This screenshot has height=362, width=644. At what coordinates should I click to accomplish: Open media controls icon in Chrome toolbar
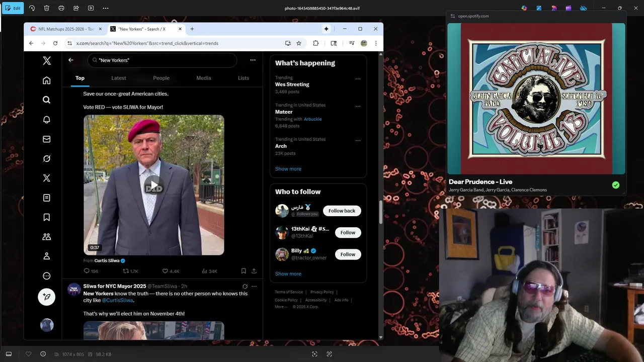(352, 43)
